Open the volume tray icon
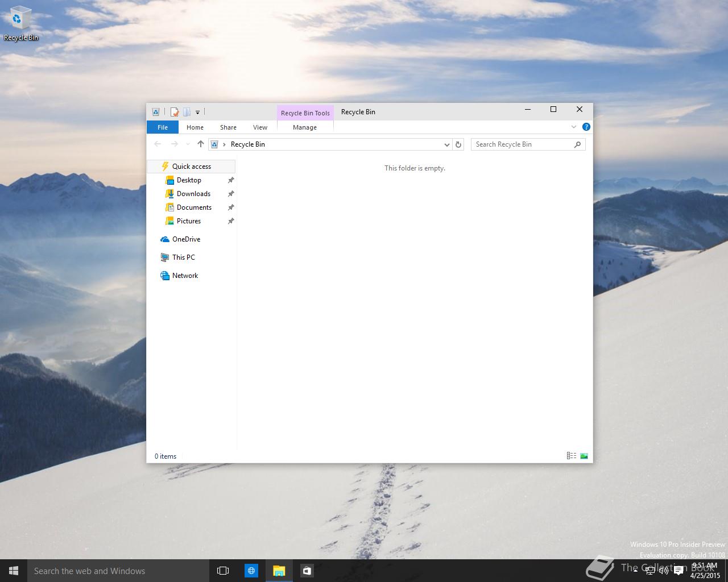Viewport: 728px width, 582px height. pyautogui.click(x=663, y=571)
